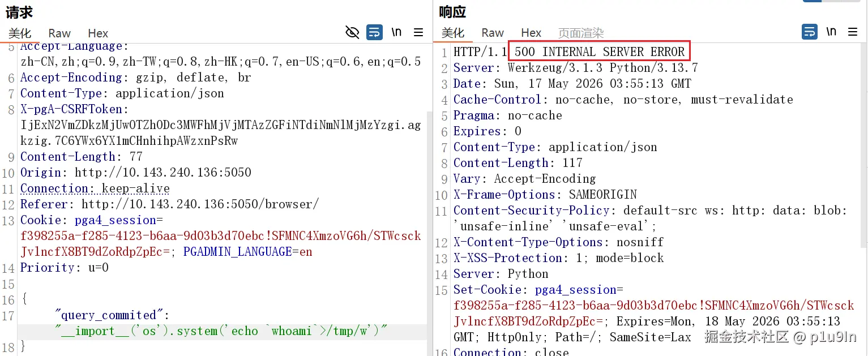Click the response Content-Type: application/json line
This screenshot has width=868, height=356.
pyautogui.click(x=555, y=147)
